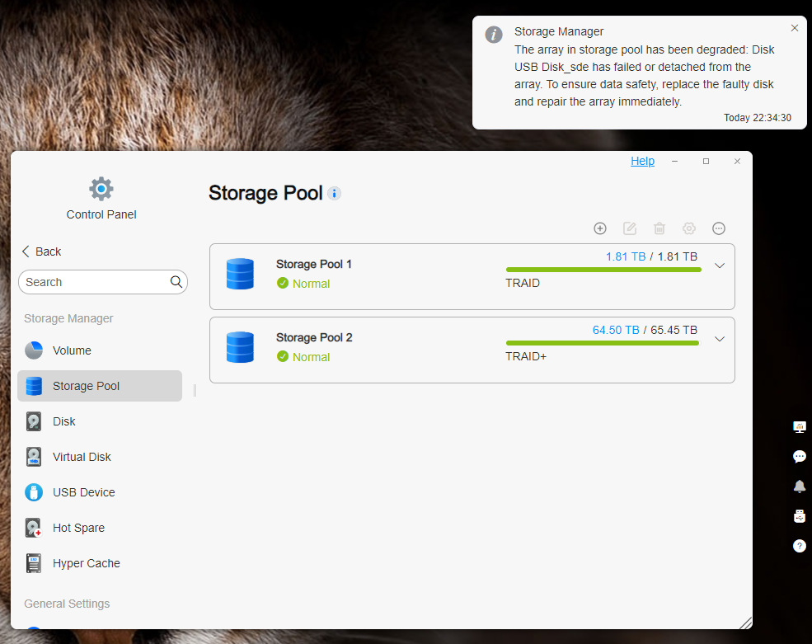Screen dimensions: 812x644
Task: Dismiss the Storage Manager notification
Action: click(795, 28)
